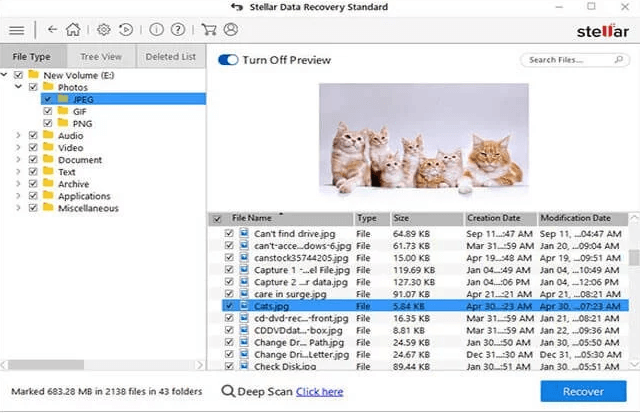Collapse the Photos tree node

pos(18,87)
